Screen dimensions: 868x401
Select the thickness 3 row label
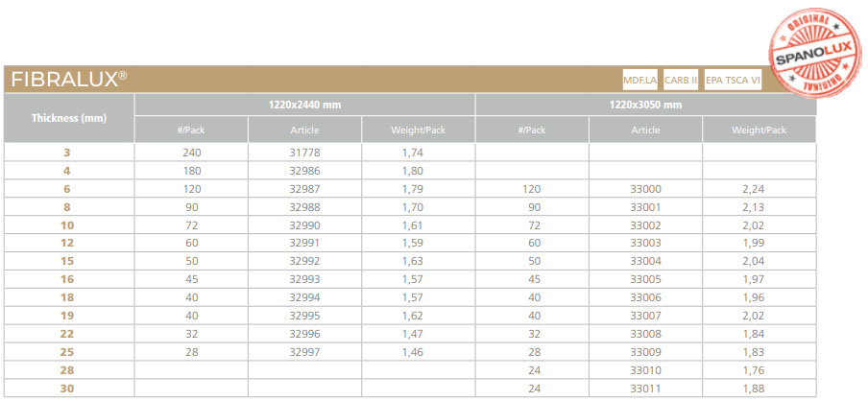[68, 153]
